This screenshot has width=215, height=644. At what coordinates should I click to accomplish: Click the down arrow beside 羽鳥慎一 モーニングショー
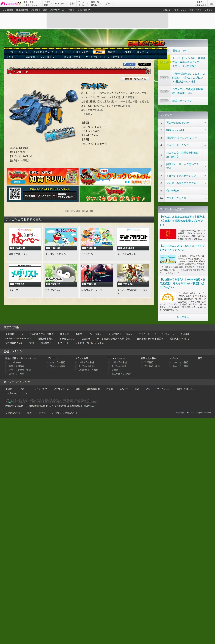205,138
